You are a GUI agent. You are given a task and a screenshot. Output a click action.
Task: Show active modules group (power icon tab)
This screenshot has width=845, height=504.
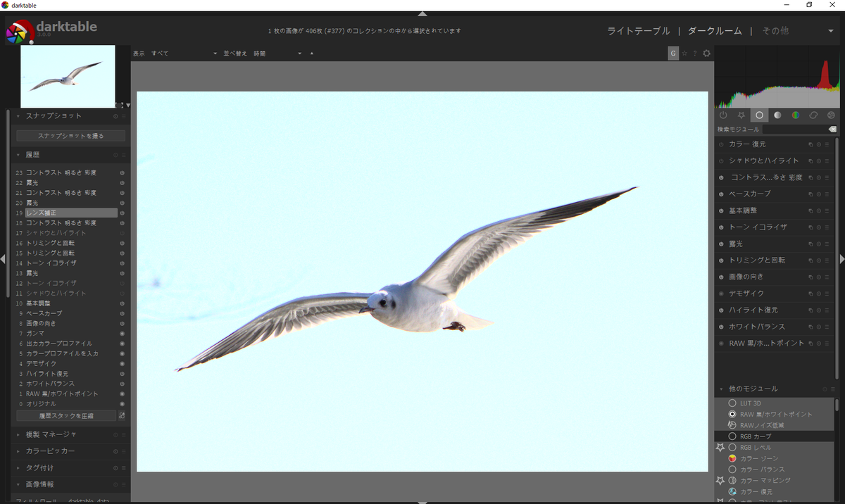(x=723, y=115)
